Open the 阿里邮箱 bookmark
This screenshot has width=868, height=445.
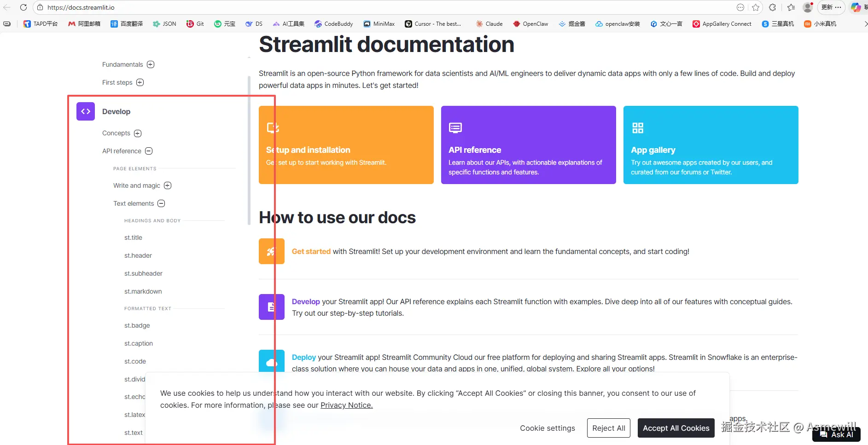click(84, 24)
